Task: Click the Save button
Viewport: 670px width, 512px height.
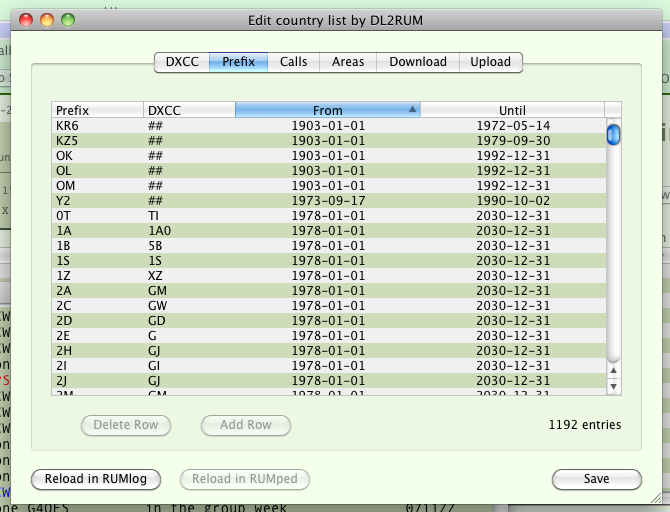Action: 596,479
